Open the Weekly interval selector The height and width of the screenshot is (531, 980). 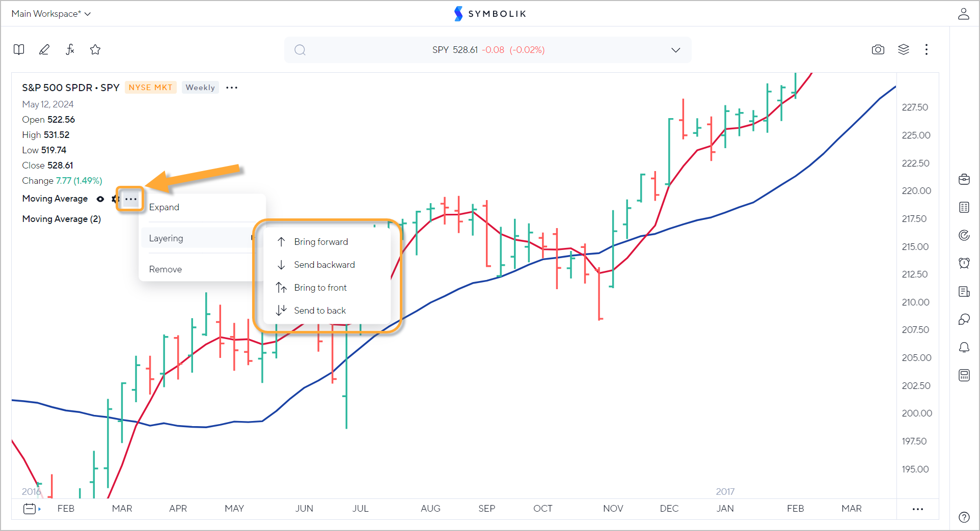pos(200,88)
